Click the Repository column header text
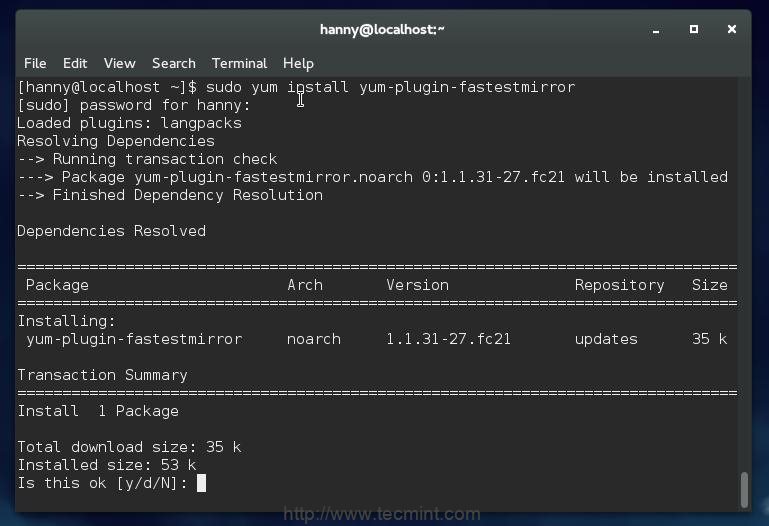 click(x=619, y=285)
